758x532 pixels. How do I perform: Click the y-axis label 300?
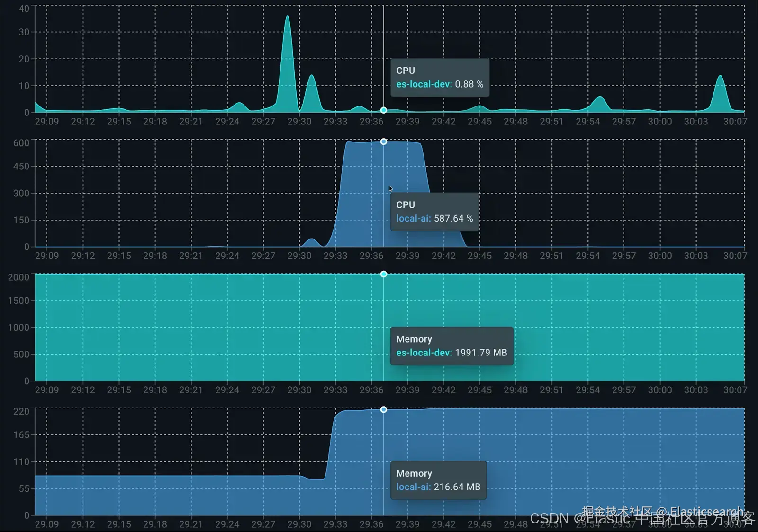pyautogui.click(x=21, y=193)
